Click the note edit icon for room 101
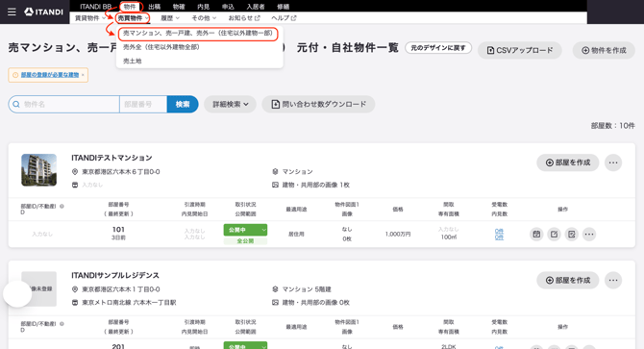Screen dimensions: 644x349 click(x=571, y=234)
